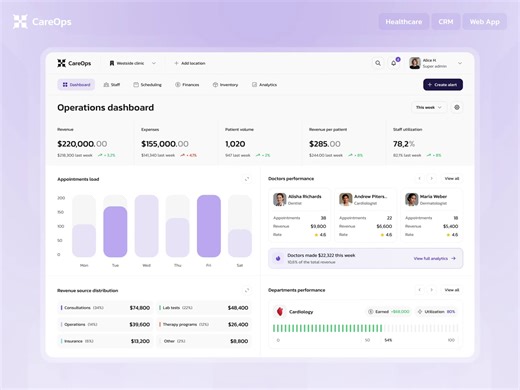Go to previous department in Departments performance
The height and width of the screenshot is (390, 520).
pos(420,290)
